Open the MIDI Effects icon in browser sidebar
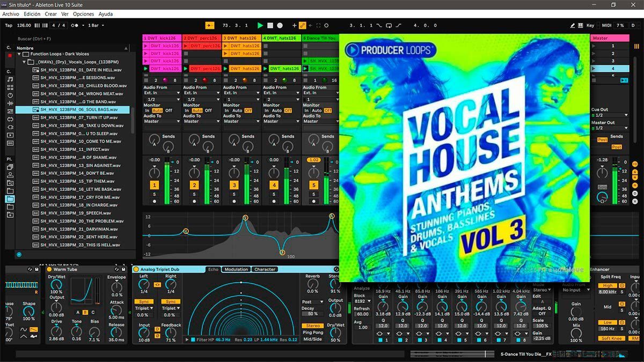This screenshot has height=362, width=644. (10, 111)
